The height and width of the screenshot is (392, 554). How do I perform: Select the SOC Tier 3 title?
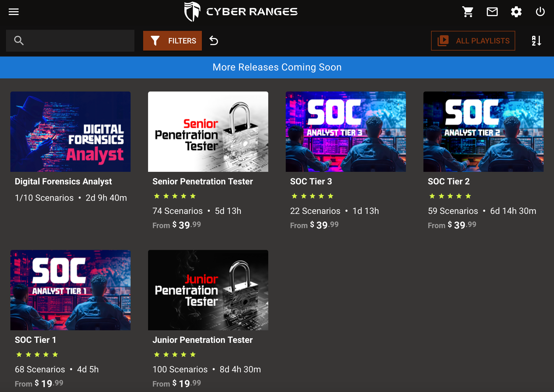point(311,181)
